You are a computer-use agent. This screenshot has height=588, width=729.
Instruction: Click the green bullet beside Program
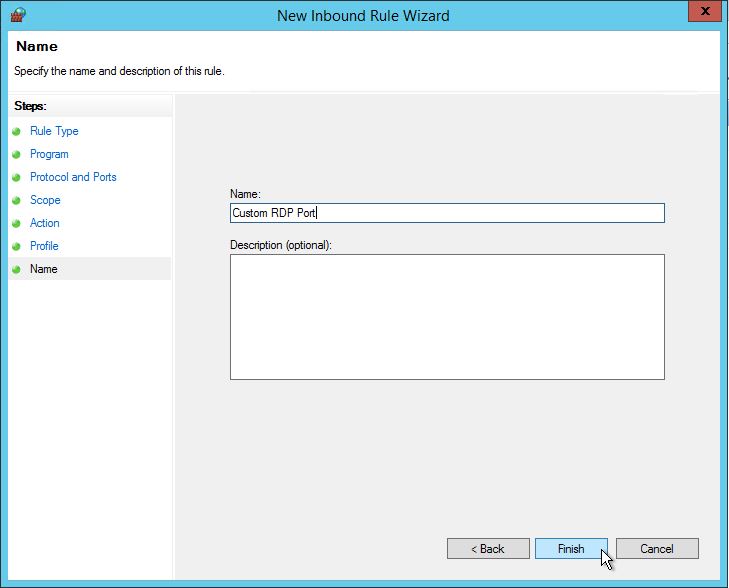tap(16, 154)
